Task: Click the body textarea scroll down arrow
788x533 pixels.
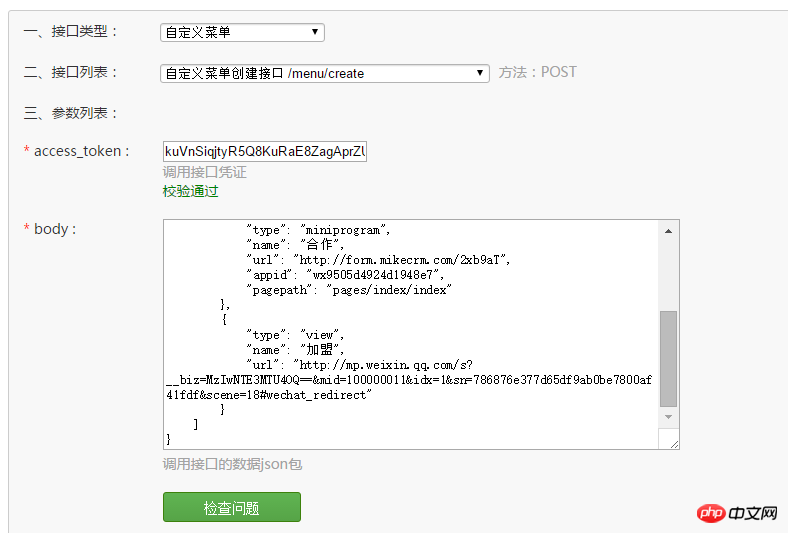Action: tap(669, 416)
